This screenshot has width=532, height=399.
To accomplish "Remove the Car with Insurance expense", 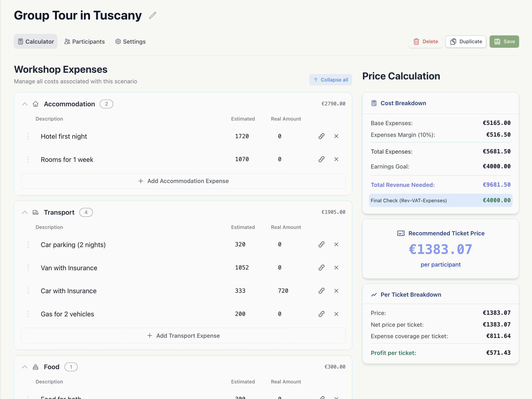I will [336, 291].
